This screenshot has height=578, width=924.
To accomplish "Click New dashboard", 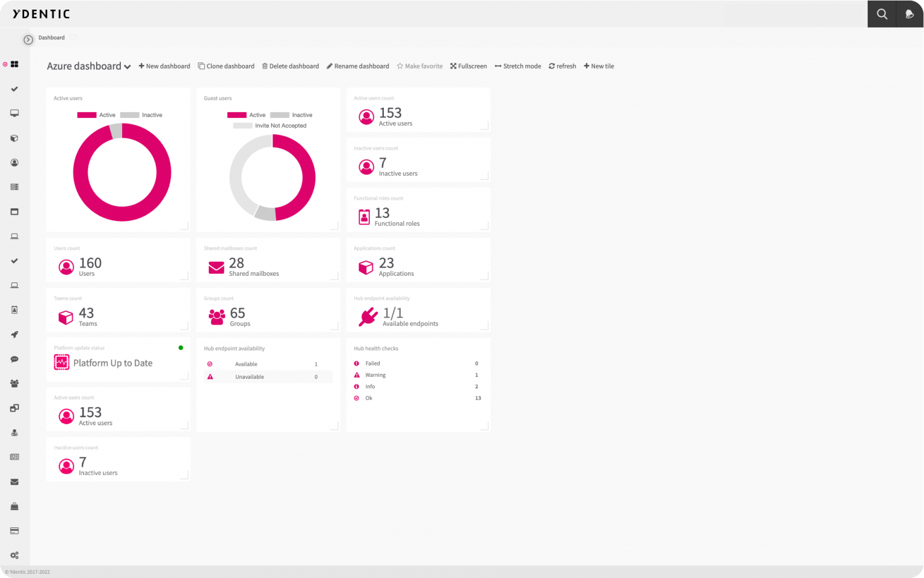I will [x=164, y=66].
